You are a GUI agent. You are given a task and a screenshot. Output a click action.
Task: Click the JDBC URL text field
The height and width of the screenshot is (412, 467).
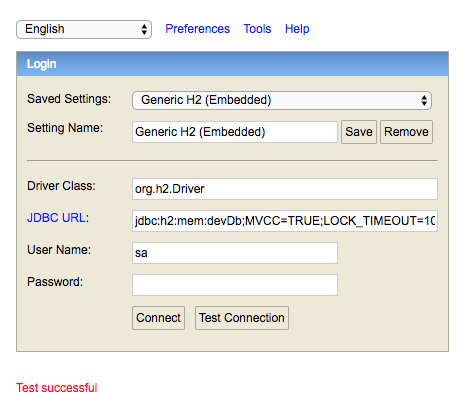[285, 221]
